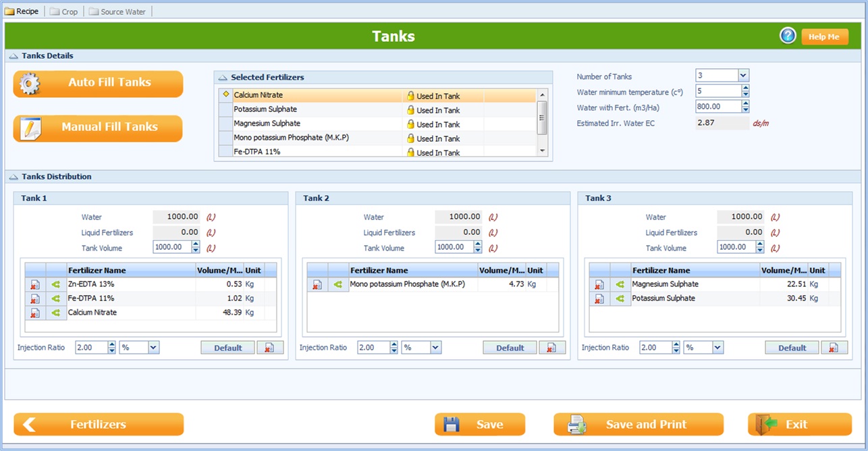The width and height of the screenshot is (868, 451).
Task: Click the Auto Fill Tanks button
Action: tap(98, 84)
